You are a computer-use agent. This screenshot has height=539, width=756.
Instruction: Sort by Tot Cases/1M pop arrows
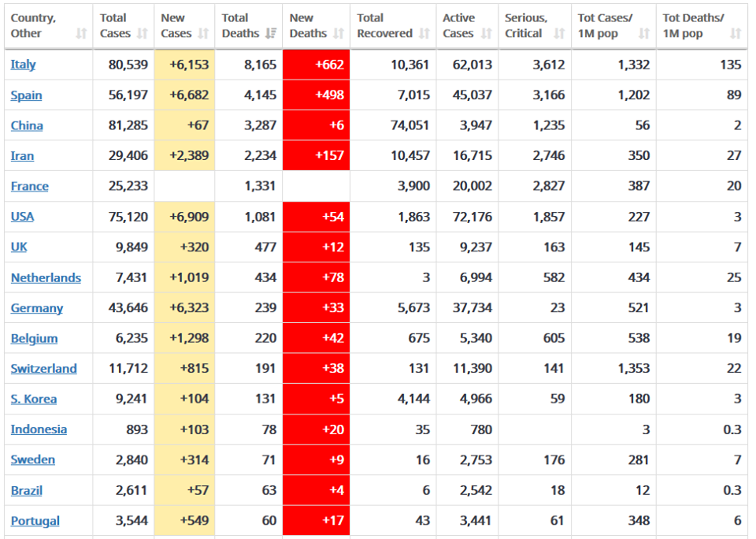pyautogui.click(x=644, y=33)
